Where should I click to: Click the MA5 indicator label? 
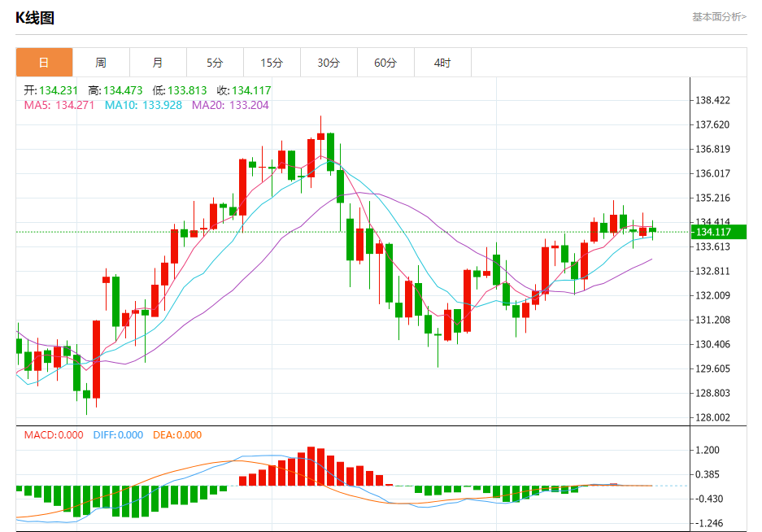(x=59, y=105)
